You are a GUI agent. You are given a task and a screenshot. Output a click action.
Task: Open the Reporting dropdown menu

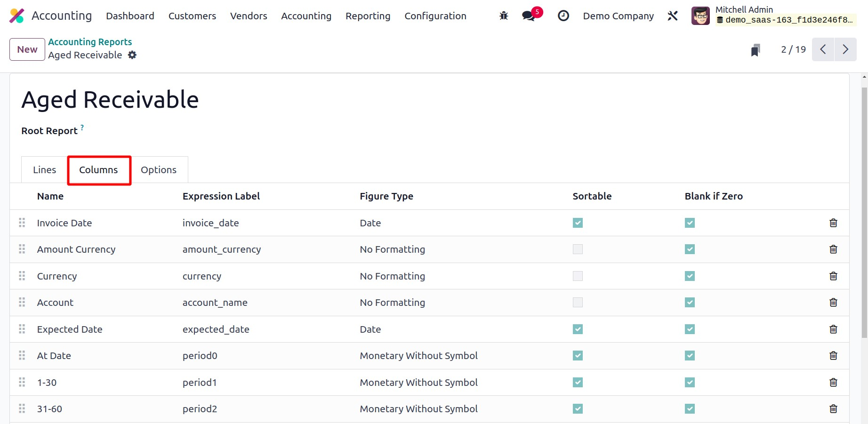(x=368, y=16)
